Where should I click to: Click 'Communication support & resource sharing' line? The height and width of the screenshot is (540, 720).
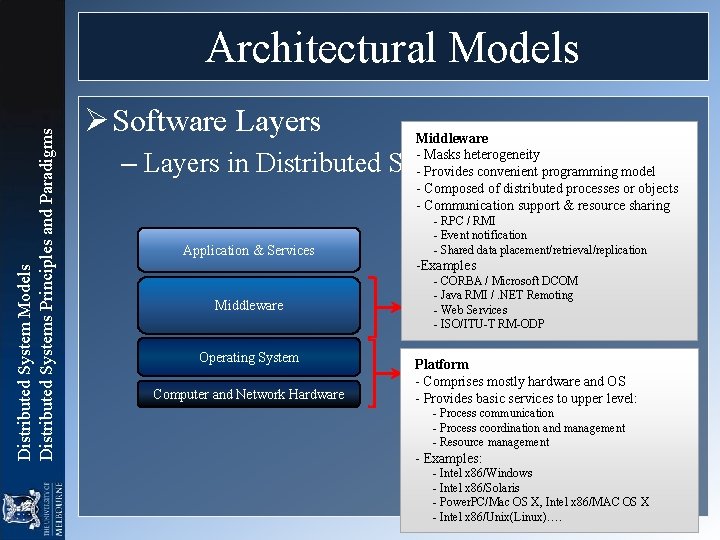(x=543, y=205)
